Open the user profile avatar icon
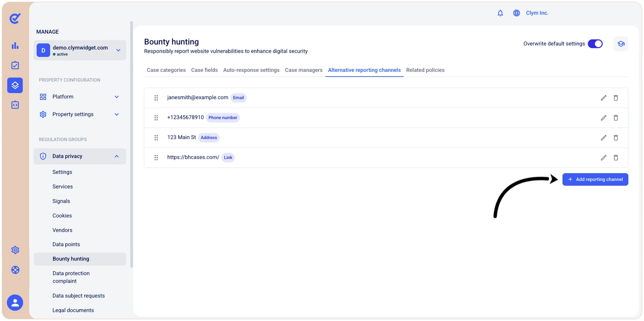The height and width of the screenshot is (321, 644). [x=15, y=303]
